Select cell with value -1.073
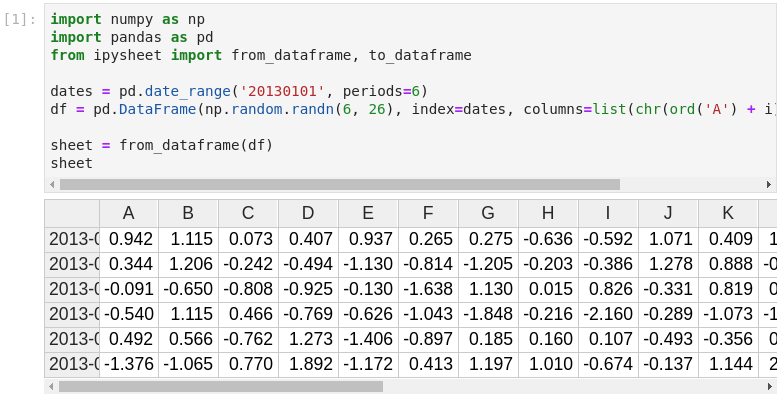 click(x=728, y=315)
